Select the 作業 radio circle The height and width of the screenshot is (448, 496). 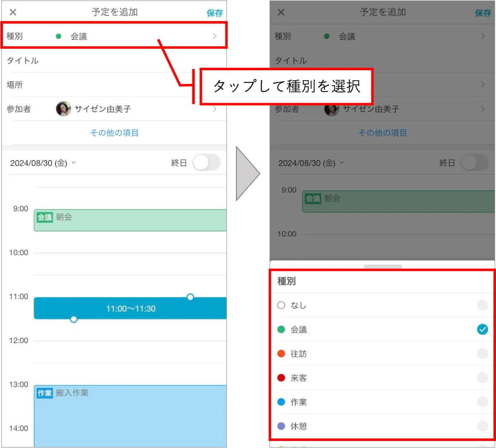click(482, 402)
